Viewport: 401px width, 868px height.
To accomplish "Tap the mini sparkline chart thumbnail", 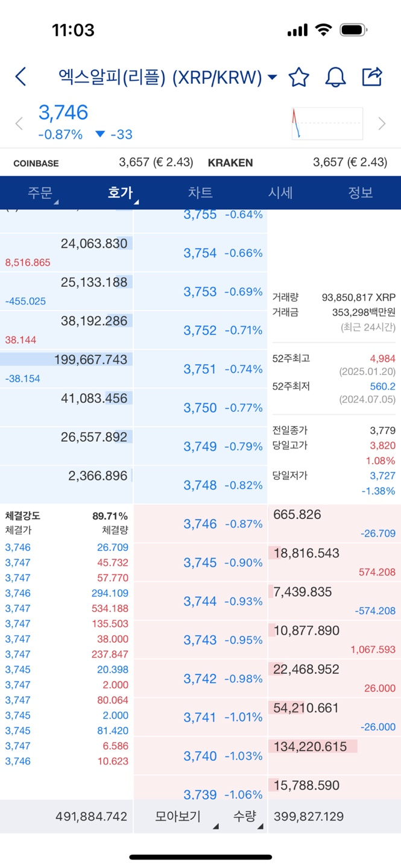I will point(327,123).
